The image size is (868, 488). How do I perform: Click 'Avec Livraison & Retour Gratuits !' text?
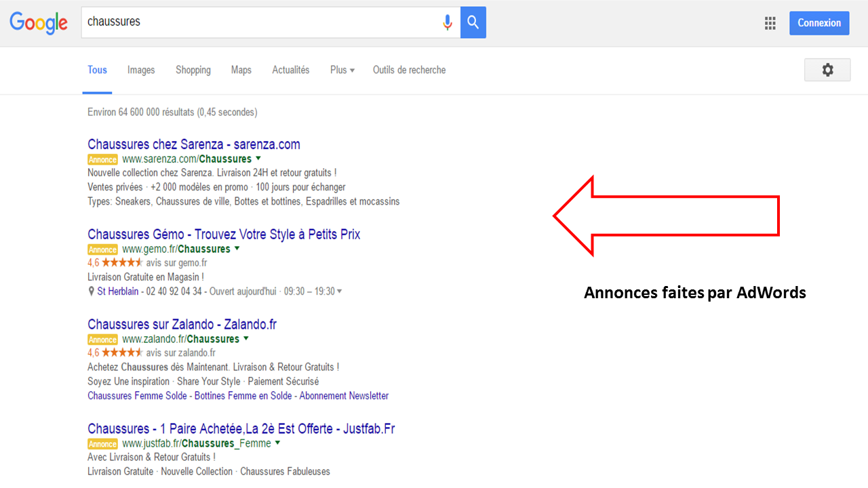[151, 457]
